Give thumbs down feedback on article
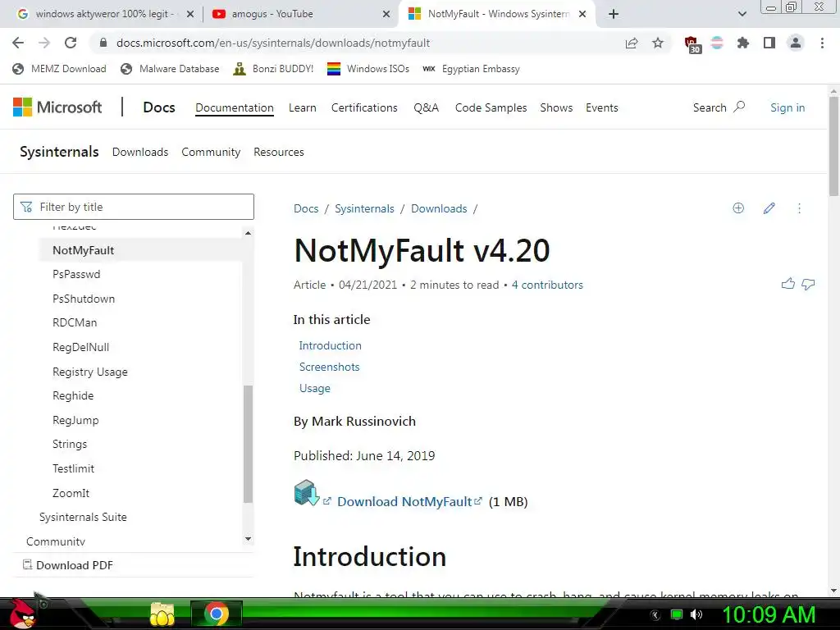Viewport: 840px width, 630px height. (x=808, y=284)
